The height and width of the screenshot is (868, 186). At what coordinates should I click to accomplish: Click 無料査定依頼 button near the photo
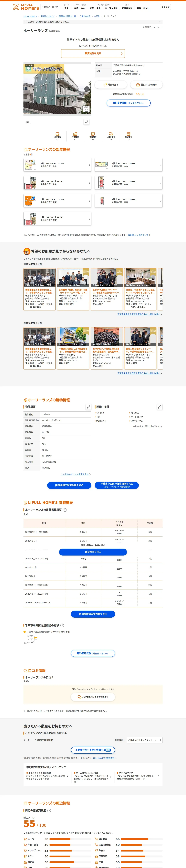click(129, 103)
